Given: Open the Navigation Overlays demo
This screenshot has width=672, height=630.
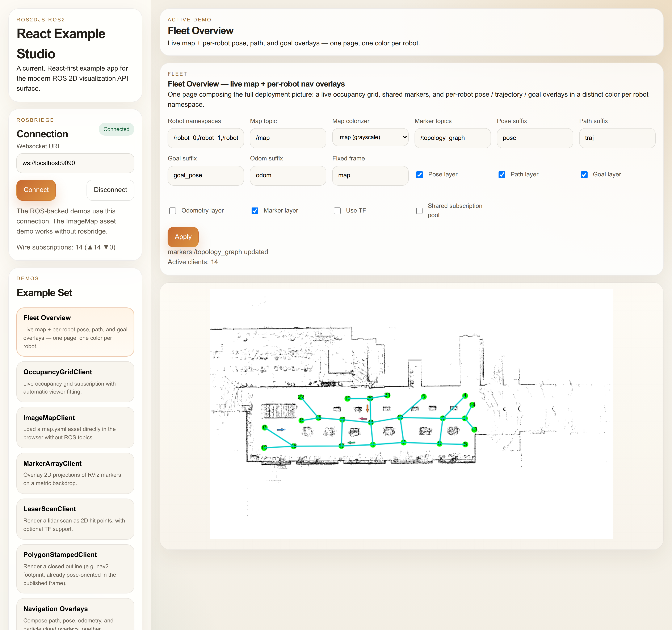Looking at the screenshot, I should click(75, 614).
